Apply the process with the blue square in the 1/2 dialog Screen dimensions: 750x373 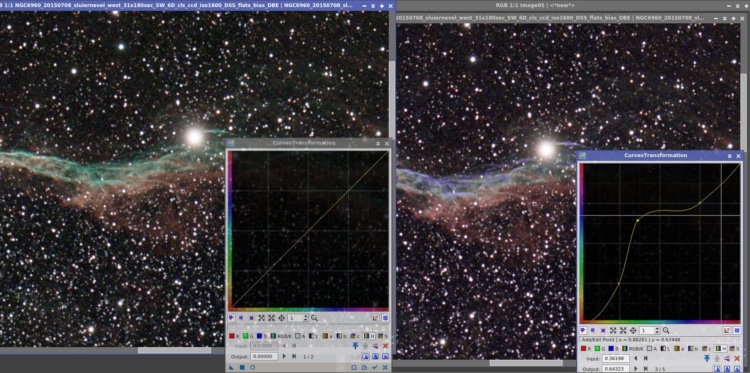[242, 367]
